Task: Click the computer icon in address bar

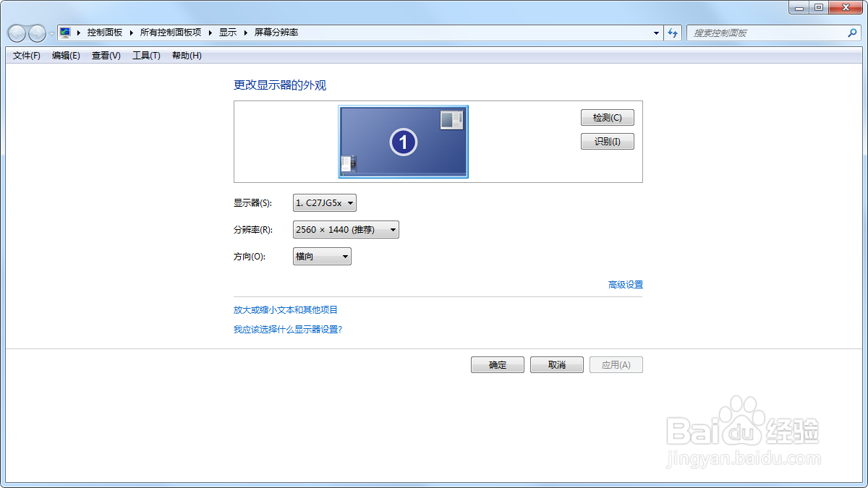Action: 65,33
